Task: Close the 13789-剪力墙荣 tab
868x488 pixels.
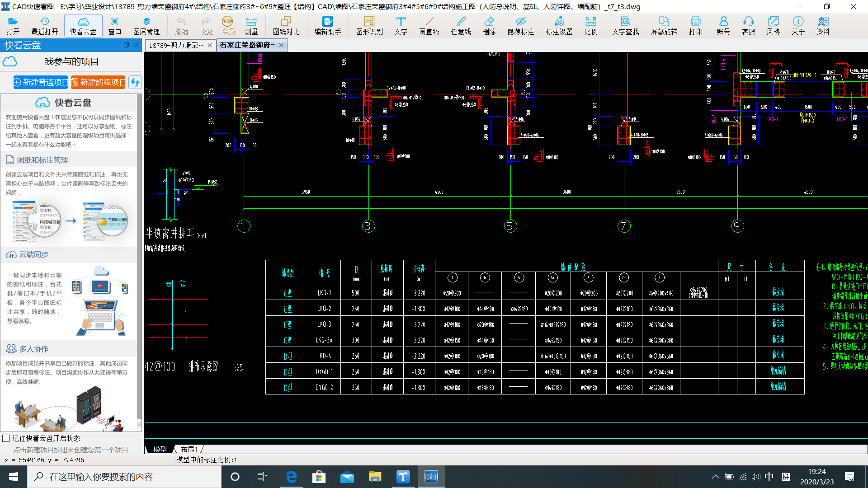Action: click(210, 45)
